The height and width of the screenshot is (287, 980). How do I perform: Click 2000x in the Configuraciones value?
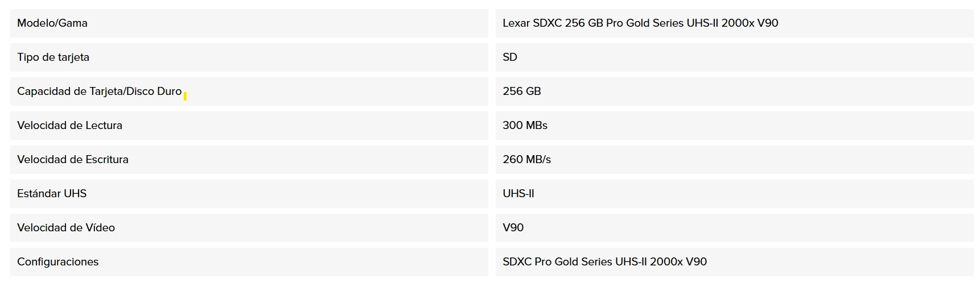(666, 262)
